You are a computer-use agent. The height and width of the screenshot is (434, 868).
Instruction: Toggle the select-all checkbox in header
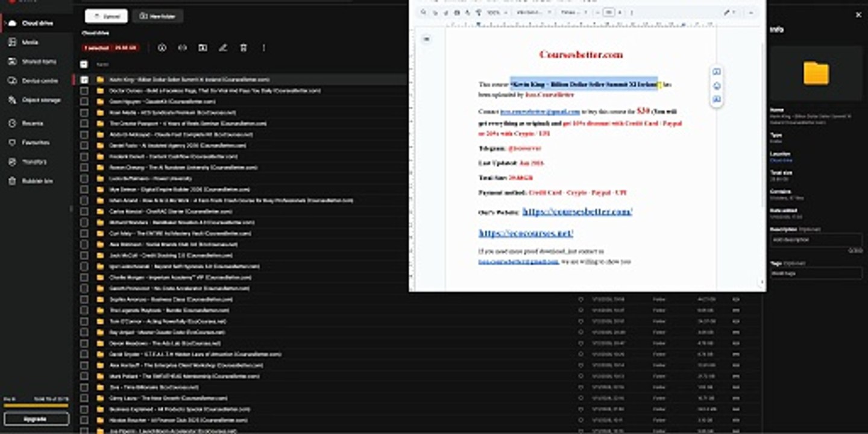pos(84,64)
